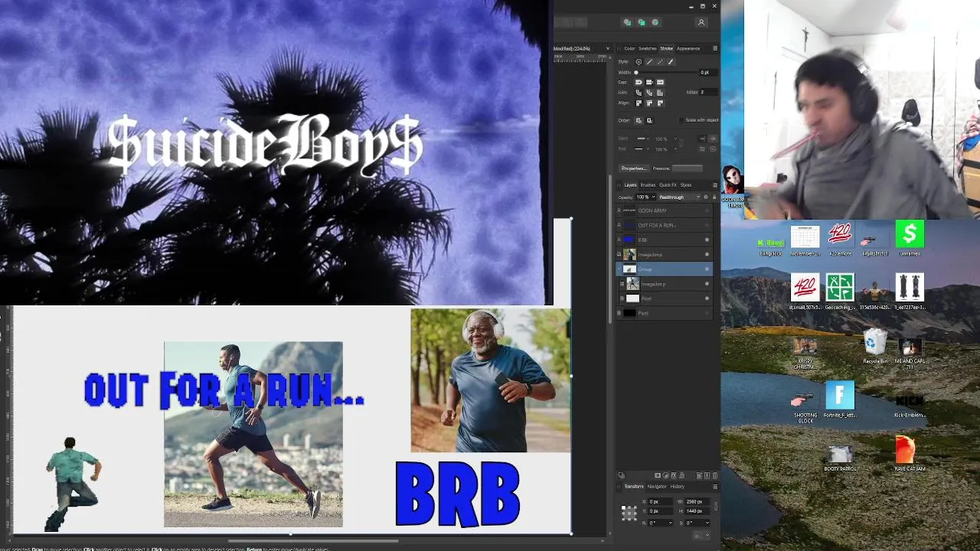
Task: Select the no-stroke style icon
Action: tap(639, 62)
